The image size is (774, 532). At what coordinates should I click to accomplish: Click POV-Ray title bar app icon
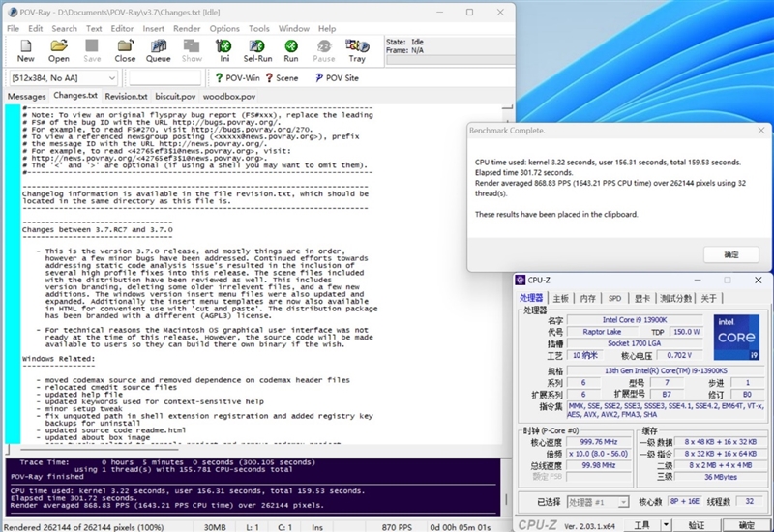coord(13,12)
